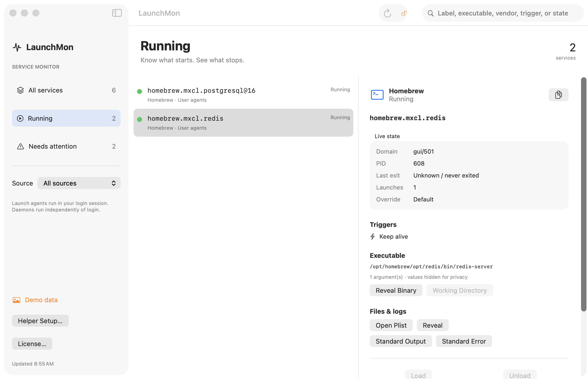588x379 pixels.
Task: Select All services in sidebar
Action: (x=66, y=90)
